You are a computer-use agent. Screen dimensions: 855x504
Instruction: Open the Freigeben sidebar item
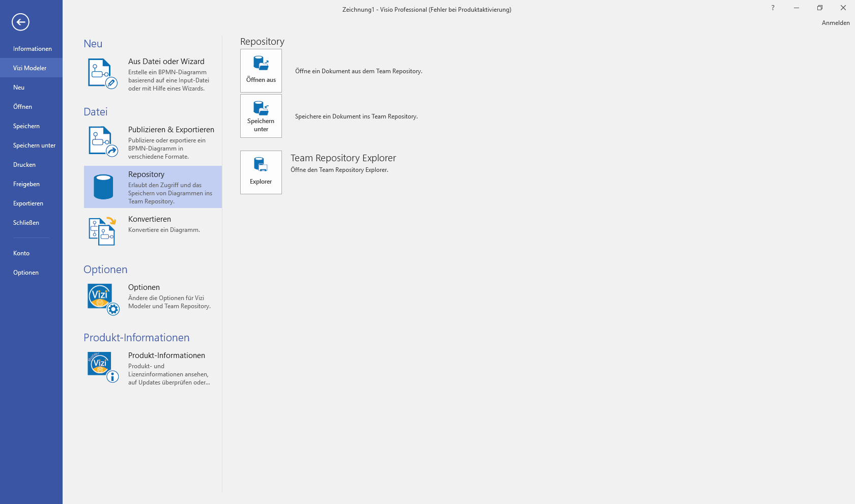pyautogui.click(x=32, y=184)
